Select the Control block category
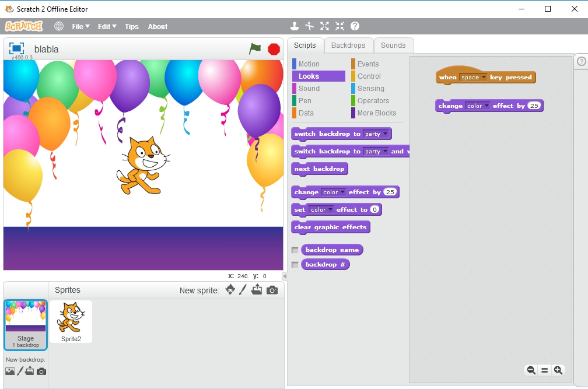 (377, 76)
